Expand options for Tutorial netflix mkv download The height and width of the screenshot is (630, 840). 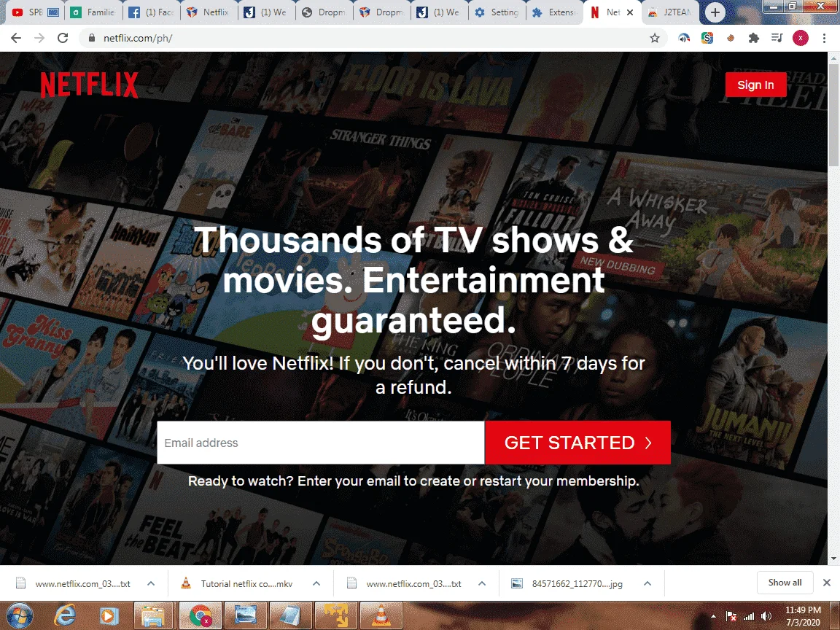[x=316, y=583]
